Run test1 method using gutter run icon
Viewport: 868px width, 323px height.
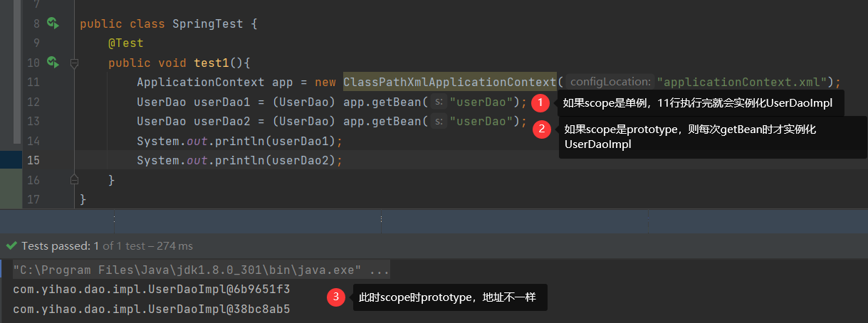click(52, 63)
